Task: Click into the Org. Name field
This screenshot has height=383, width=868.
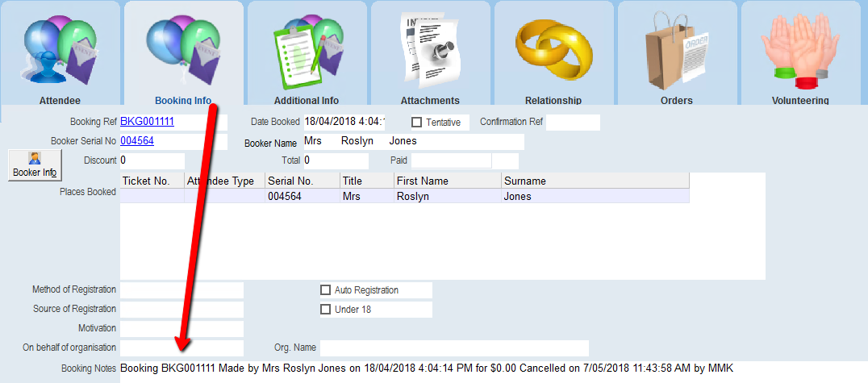Action: pos(454,348)
